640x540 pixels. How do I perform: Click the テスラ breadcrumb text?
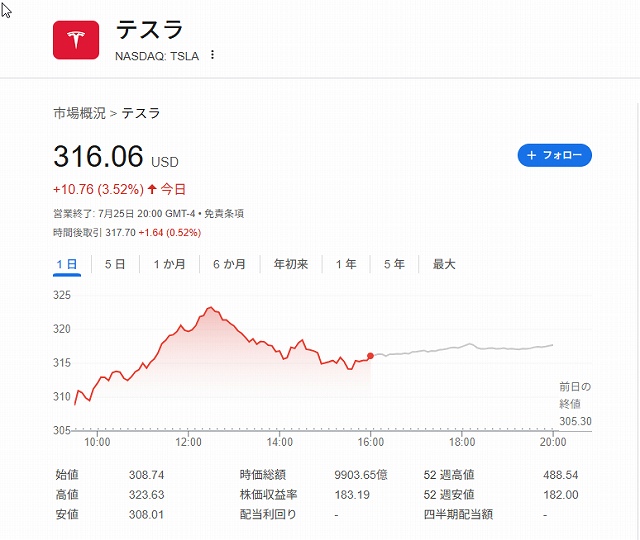tap(141, 113)
